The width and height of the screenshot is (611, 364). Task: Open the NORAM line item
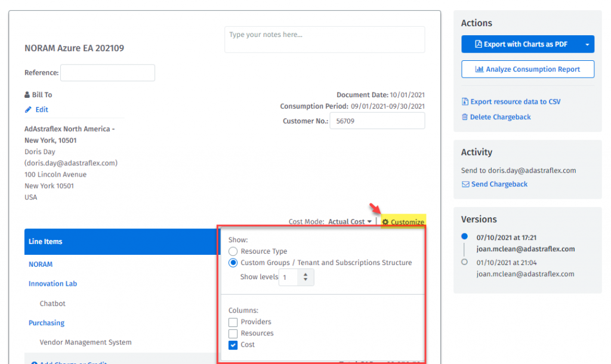[41, 264]
